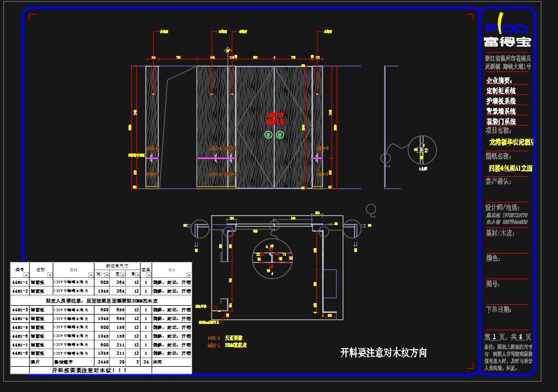Click table cell 44B1-1
Image resolution: width=558 pixels, height=392 pixels.
(20, 283)
